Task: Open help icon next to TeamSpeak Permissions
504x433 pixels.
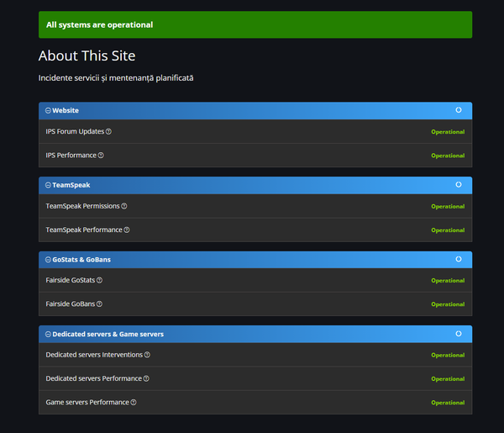Action: tap(124, 206)
